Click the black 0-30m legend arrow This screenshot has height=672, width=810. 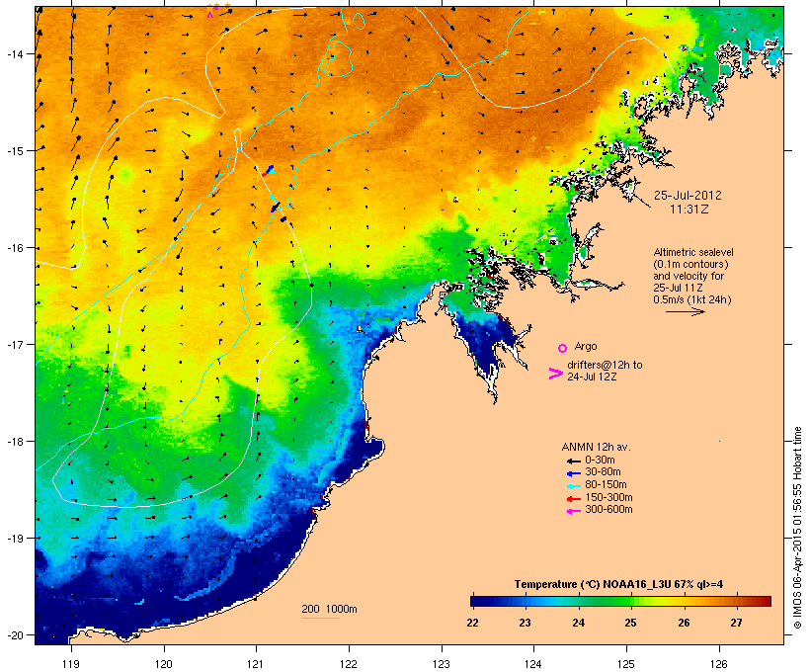pyautogui.click(x=573, y=461)
